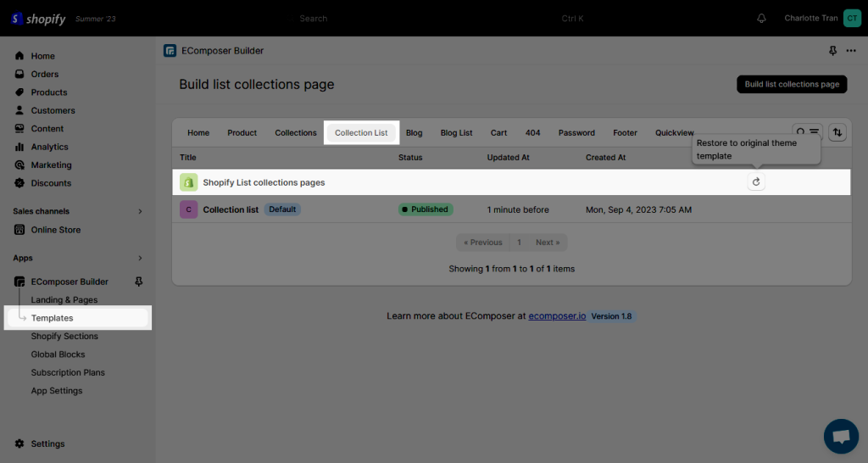Screen dimensions: 868x463
Task: Open Charlotte Tran account avatar
Action: (x=852, y=19)
